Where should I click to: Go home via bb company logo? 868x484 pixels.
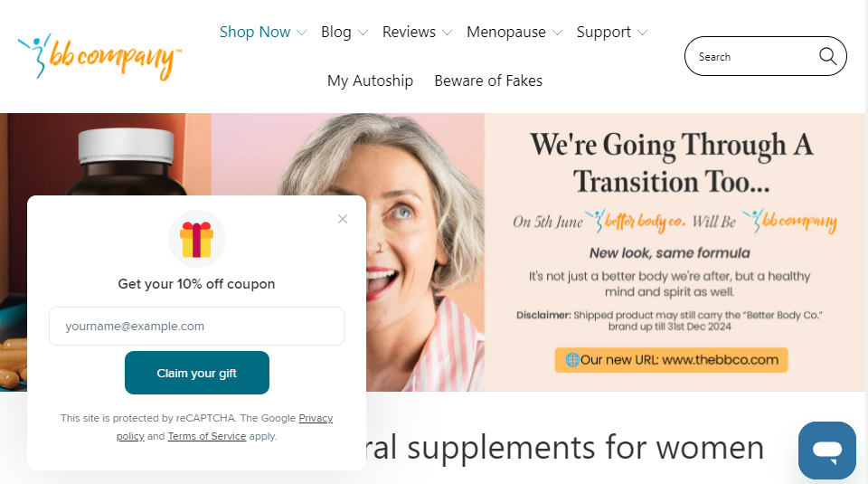(x=99, y=56)
